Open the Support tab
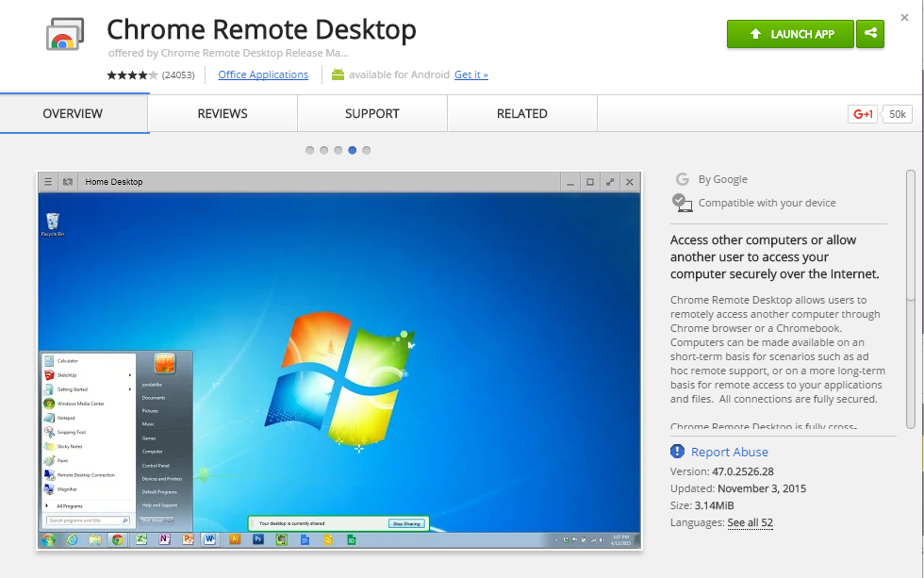This screenshot has width=924, height=578. point(371,114)
